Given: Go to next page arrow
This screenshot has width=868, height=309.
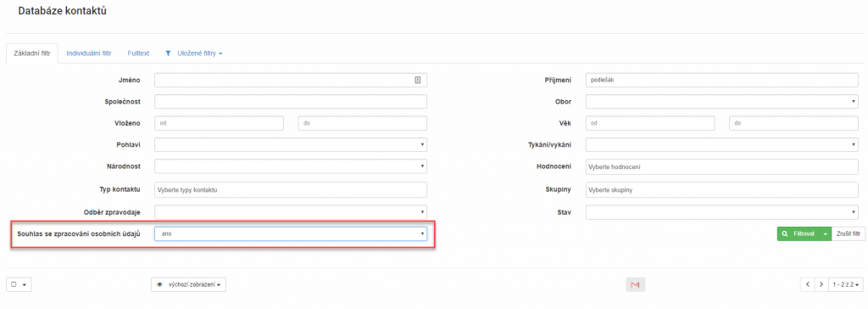Looking at the screenshot, I should point(821,284).
